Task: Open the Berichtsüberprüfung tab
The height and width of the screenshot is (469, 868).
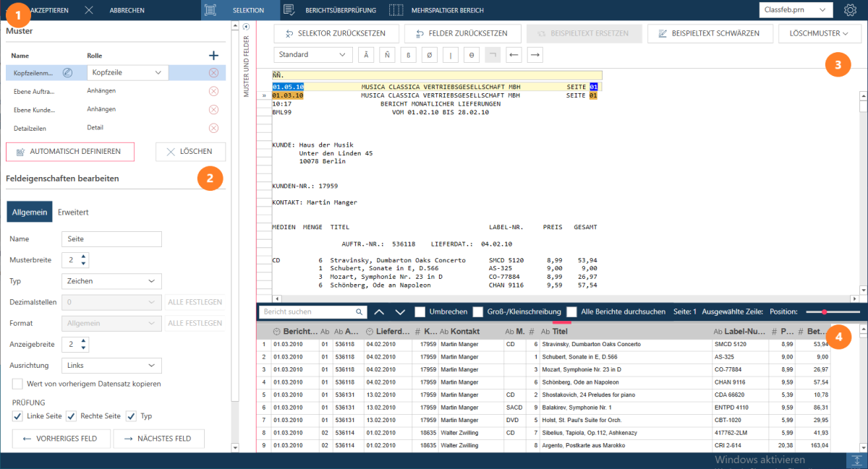Action: click(x=325, y=10)
